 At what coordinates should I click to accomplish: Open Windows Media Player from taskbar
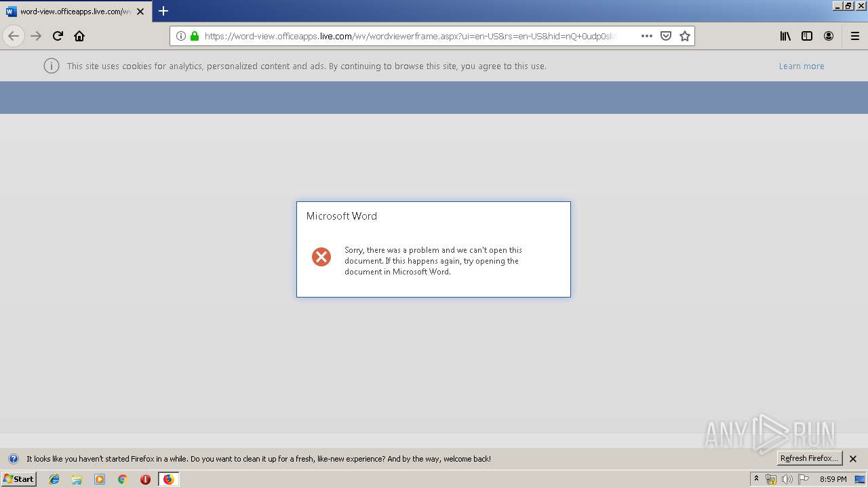(x=100, y=479)
